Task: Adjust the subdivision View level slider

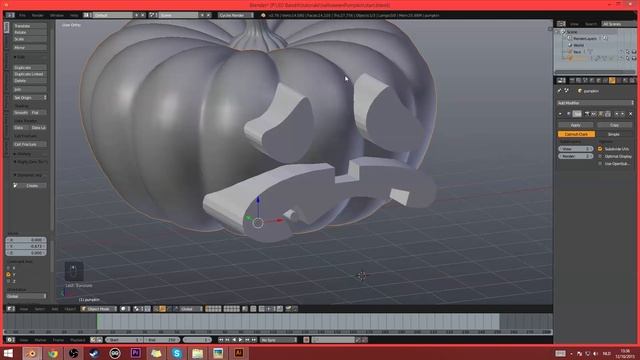Action: pos(576,149)
